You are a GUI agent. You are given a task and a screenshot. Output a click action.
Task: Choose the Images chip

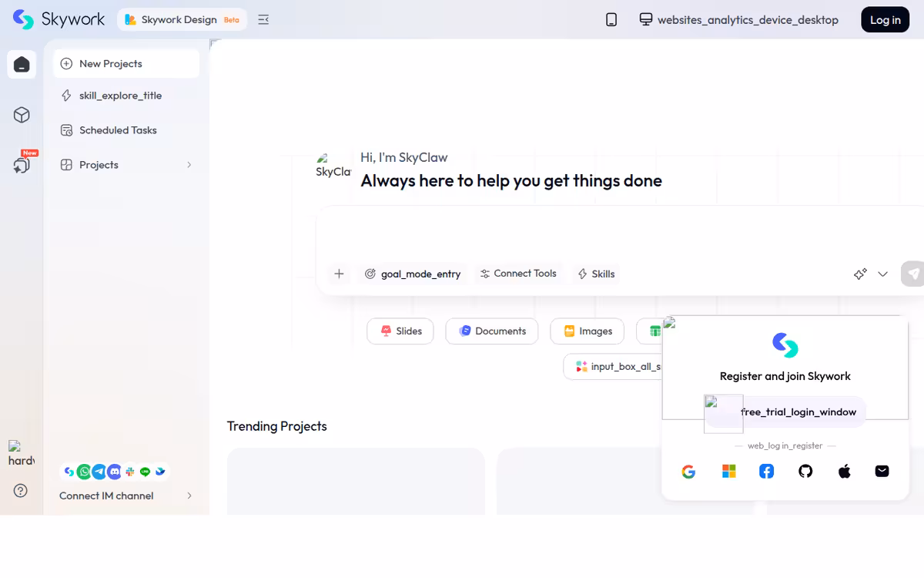pos(588,331)
